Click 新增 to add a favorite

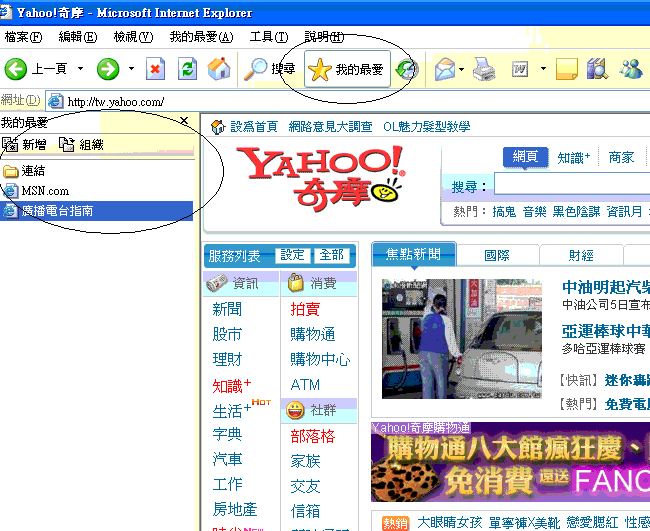pyautogui.click(x=26, y=145)
